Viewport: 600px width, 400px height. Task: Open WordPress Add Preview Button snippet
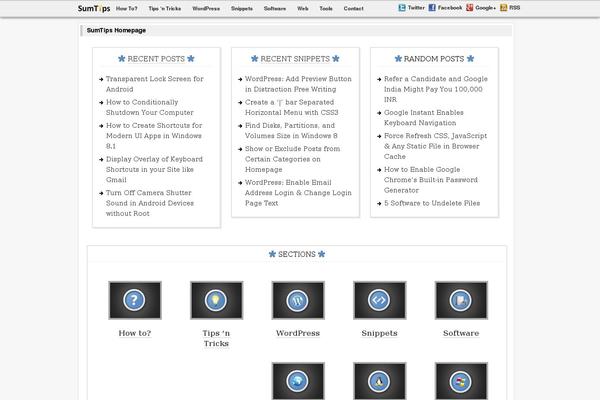coord(298,84)
